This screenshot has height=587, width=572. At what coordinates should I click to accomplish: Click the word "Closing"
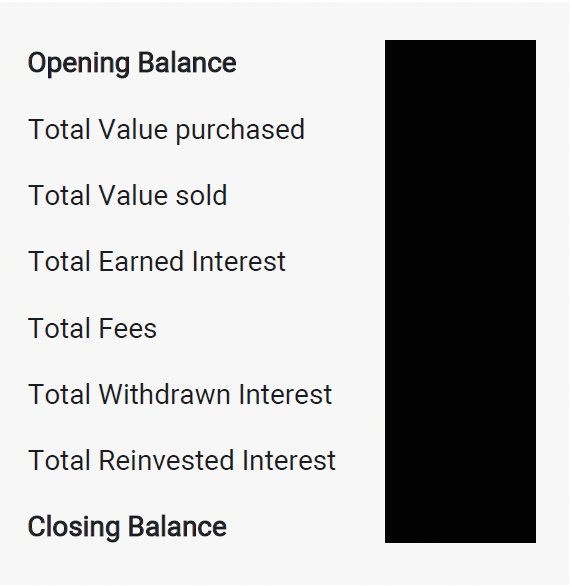click(x=74, y=527)
